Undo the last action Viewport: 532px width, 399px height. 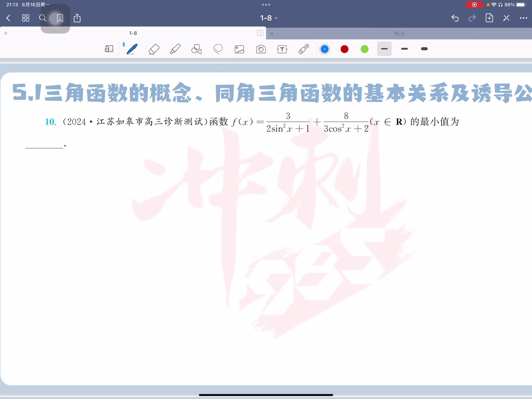click(x=455, y=18)
